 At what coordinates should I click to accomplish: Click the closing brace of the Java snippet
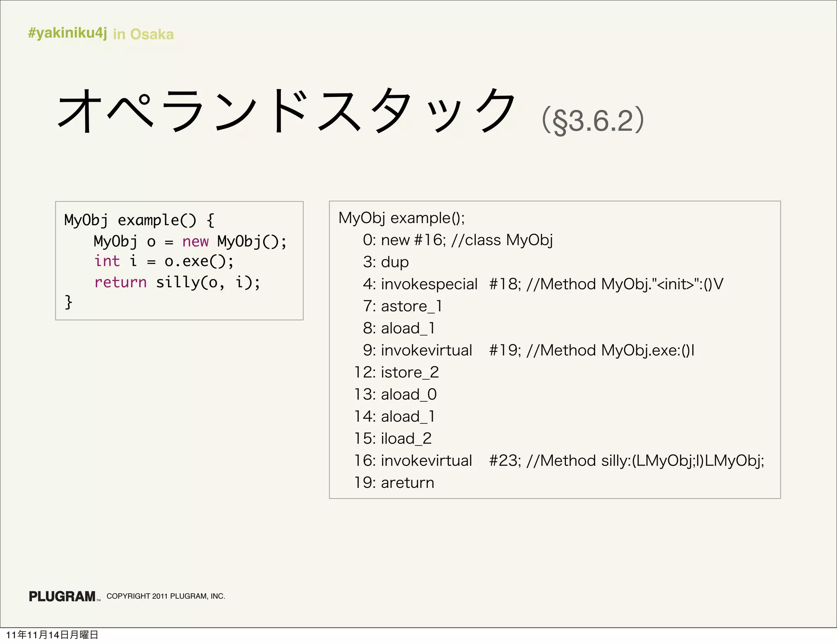click(x=68, y=302)
